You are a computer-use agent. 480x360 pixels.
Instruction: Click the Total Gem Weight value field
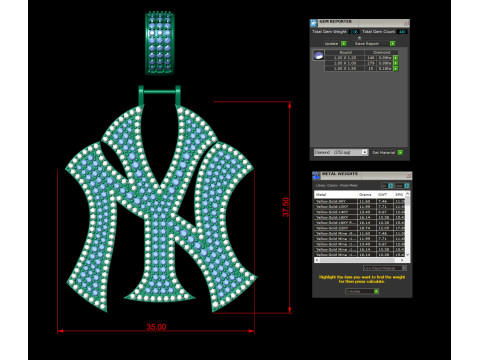354,32
